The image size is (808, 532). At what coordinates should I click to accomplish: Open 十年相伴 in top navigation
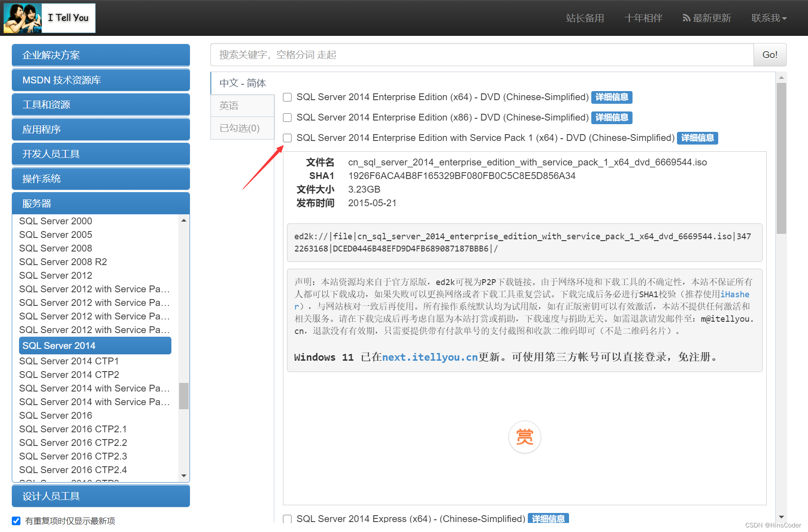point(643,18)
